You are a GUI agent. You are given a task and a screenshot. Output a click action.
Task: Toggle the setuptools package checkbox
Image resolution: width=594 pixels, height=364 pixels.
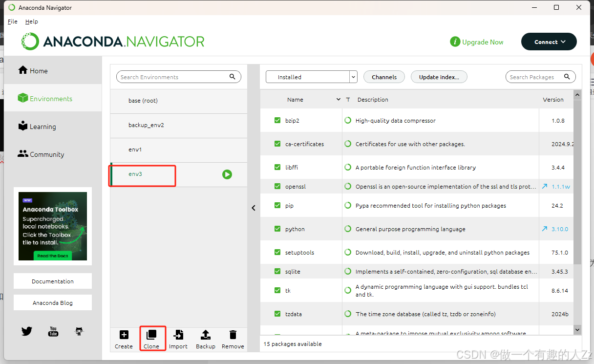277,252
